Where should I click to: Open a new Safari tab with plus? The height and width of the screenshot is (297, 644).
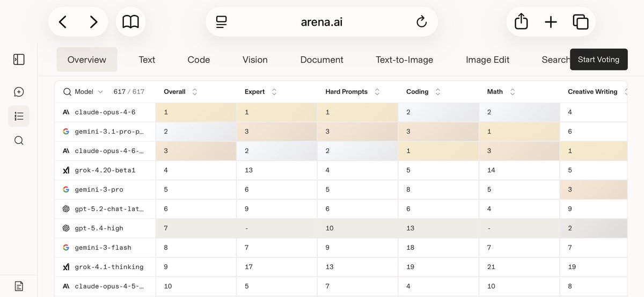pos(551,21)
